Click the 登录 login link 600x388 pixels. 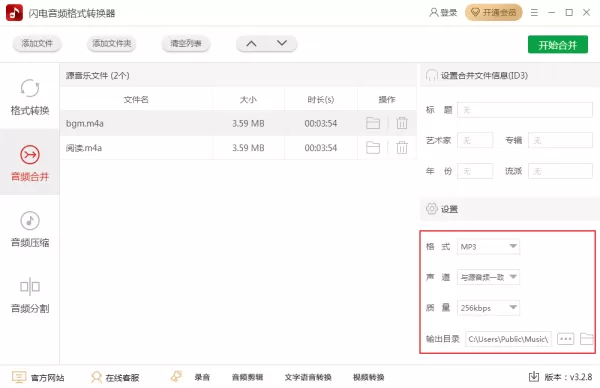click(443, 13)
